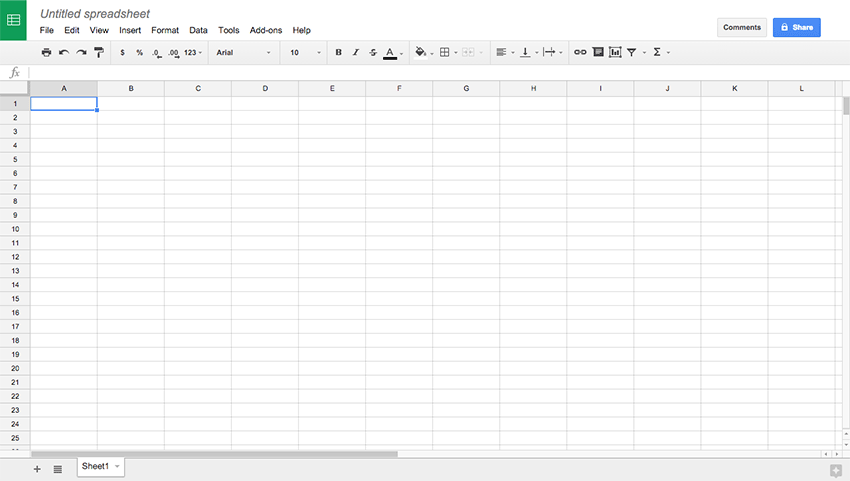Open vertical align options

pos(525,53)
